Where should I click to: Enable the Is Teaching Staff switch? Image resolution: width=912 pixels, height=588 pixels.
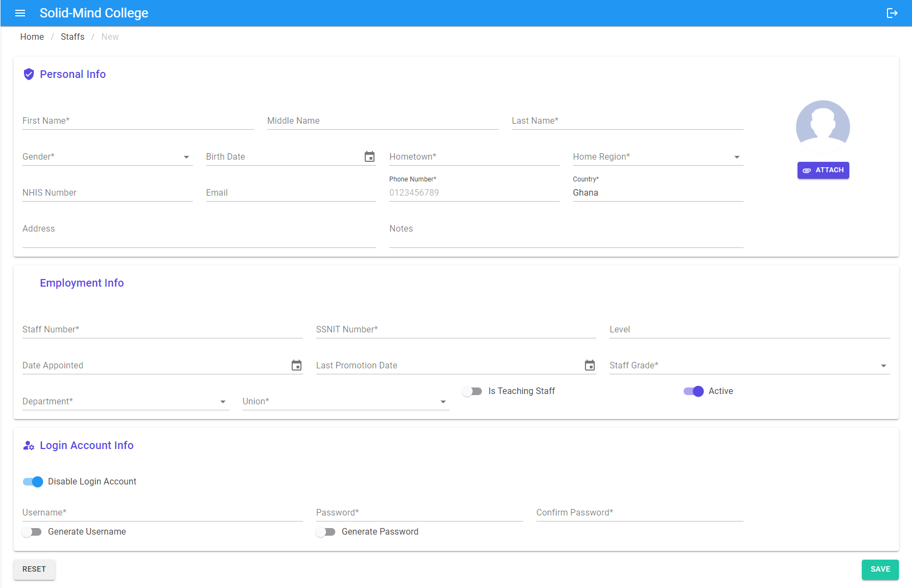472,391
